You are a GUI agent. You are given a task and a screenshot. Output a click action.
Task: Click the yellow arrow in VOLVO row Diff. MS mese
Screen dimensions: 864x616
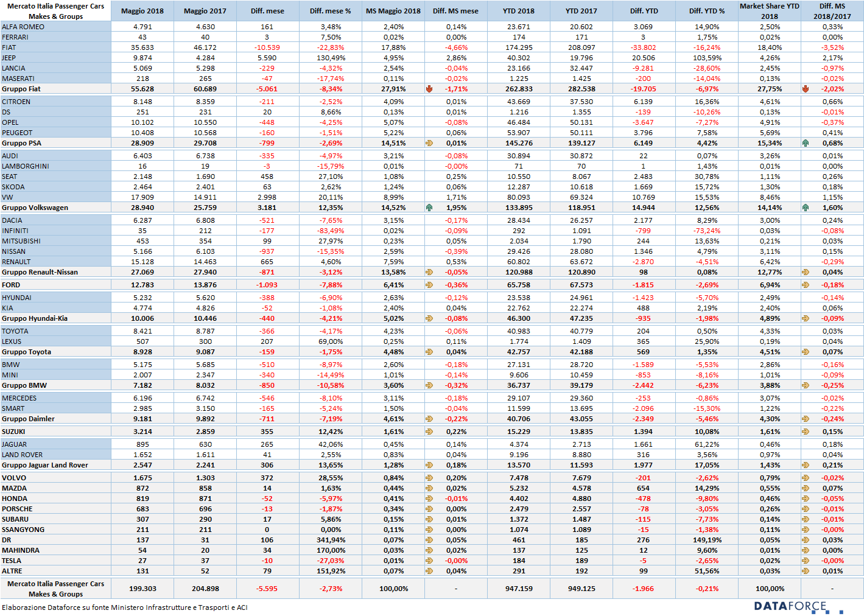click(429, 478)
